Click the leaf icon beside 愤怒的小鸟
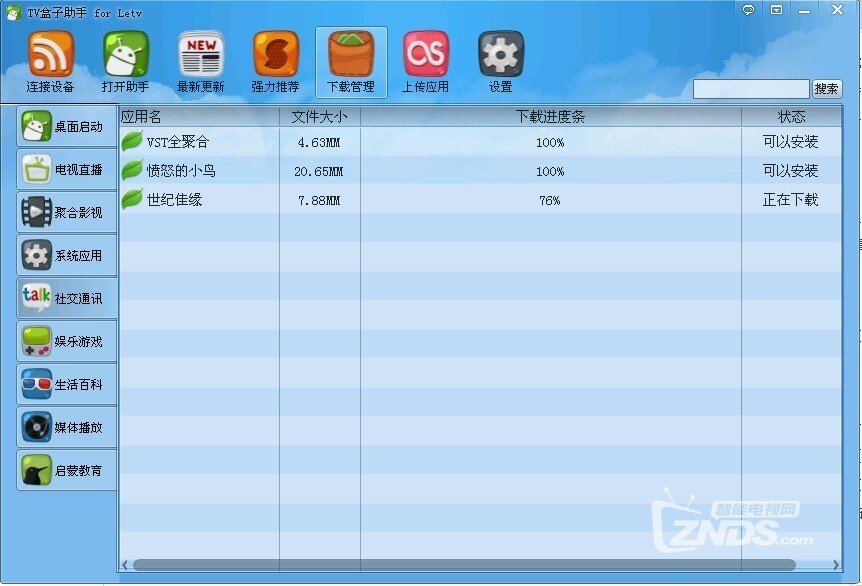 pos(132,170)
